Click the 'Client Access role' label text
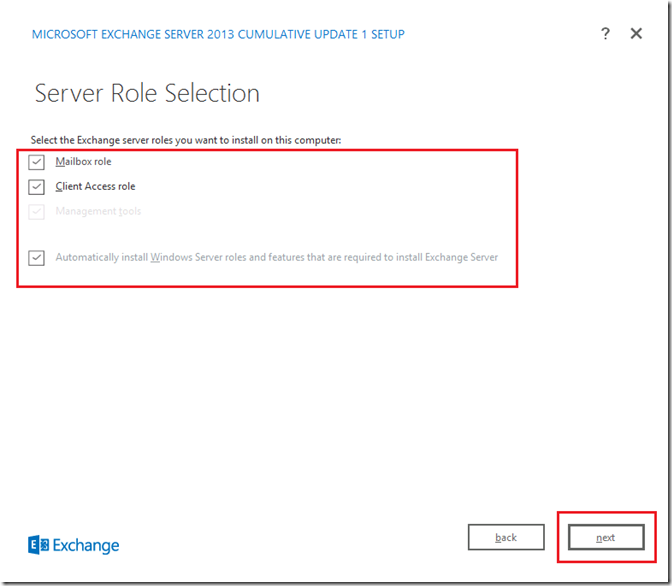The width and height of the screenshot is (672, 586). (x=95, y=187)
